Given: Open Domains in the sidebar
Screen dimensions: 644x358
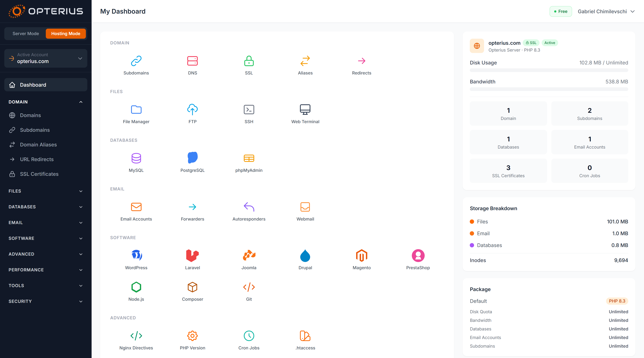Looking at the screenshot, I should (x=46, y=115).
